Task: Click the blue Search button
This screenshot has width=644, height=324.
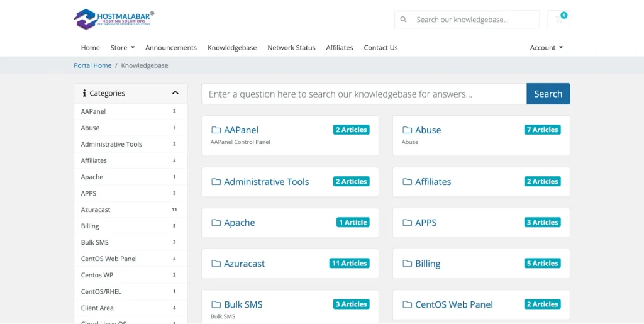Action: (x=548, y=94)
